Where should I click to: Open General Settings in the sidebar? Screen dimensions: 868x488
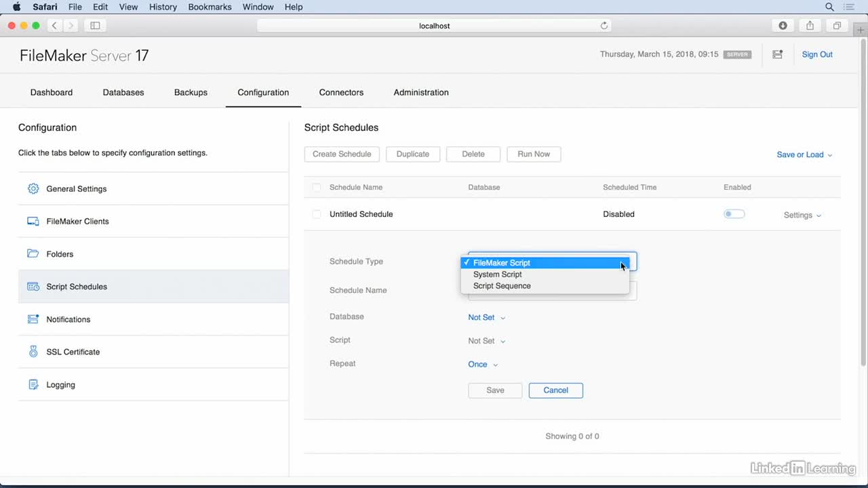(x=153, y=188)
